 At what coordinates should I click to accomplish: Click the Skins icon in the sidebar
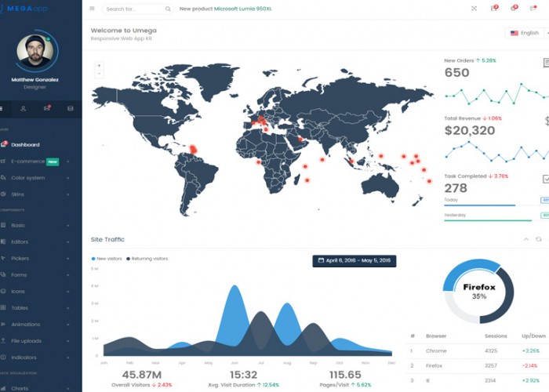coord(3,194)
